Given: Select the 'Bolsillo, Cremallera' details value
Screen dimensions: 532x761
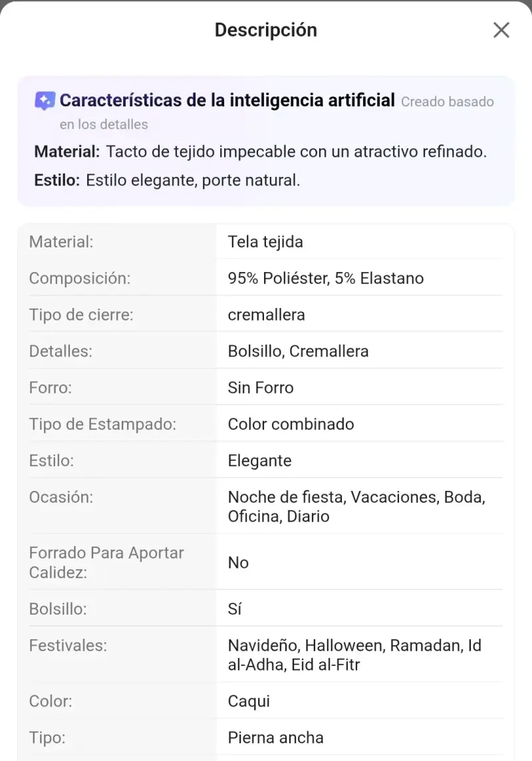Looking at the screenshot, I should [x=298, y=351].
